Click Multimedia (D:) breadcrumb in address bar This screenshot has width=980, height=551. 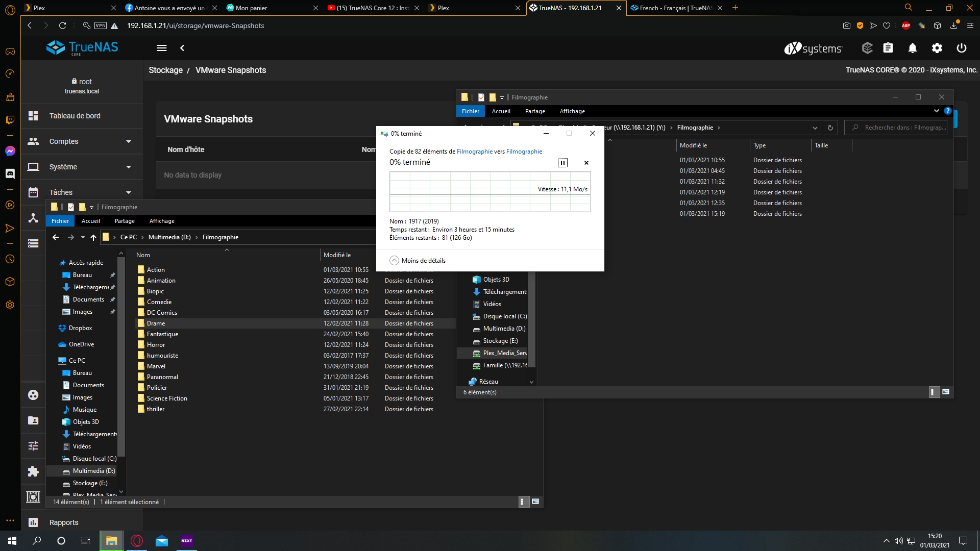[x=169, y=237]
